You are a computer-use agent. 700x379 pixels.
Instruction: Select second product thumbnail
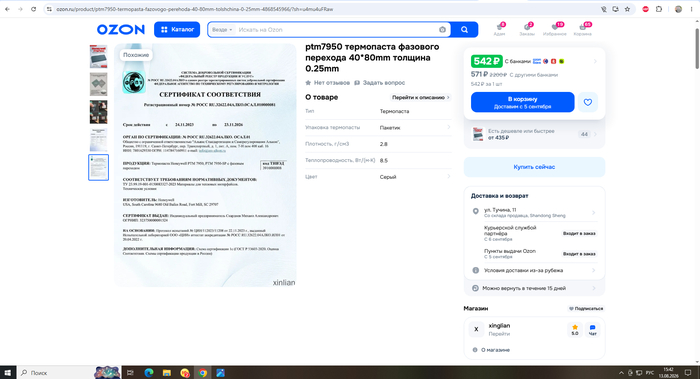pos(98,84)
